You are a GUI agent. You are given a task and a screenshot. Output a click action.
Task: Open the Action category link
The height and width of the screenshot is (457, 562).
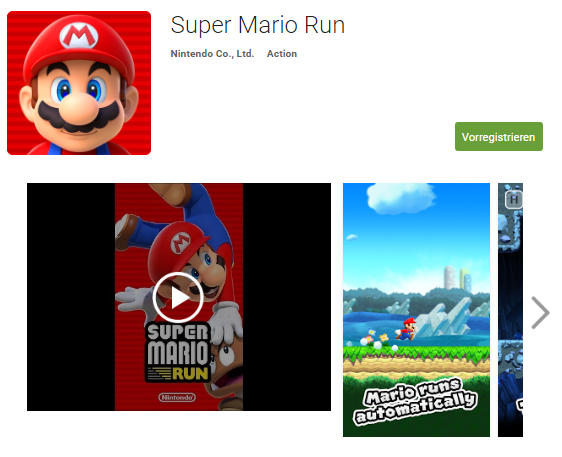click(x=282, y=54)
